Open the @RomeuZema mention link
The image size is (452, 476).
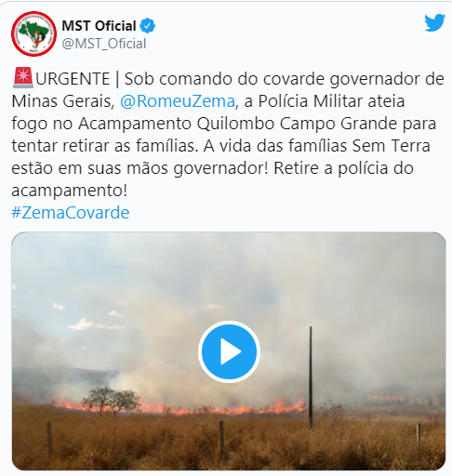178,101
